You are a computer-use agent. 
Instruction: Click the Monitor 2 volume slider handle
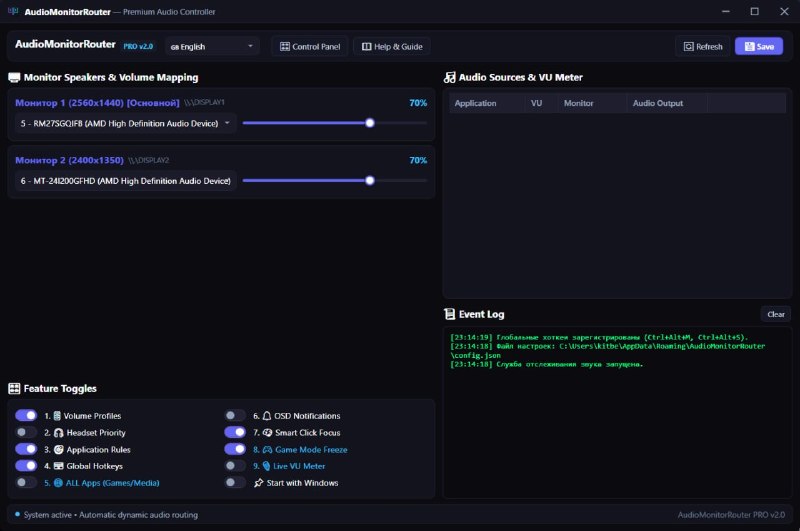(370, 181)
